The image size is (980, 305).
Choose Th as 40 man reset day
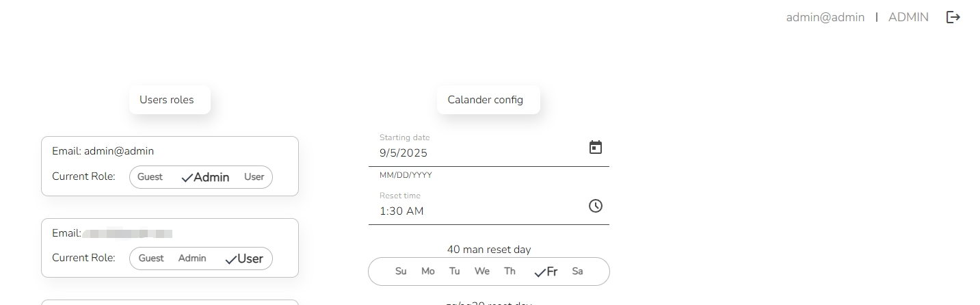(x=509, y=271)
